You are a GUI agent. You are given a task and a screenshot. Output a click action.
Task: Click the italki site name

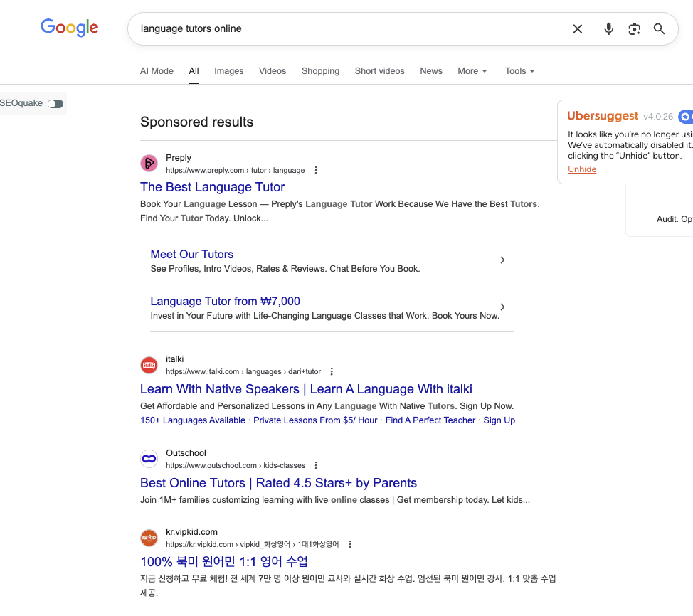pyautogui.click(x=174, y=359)
